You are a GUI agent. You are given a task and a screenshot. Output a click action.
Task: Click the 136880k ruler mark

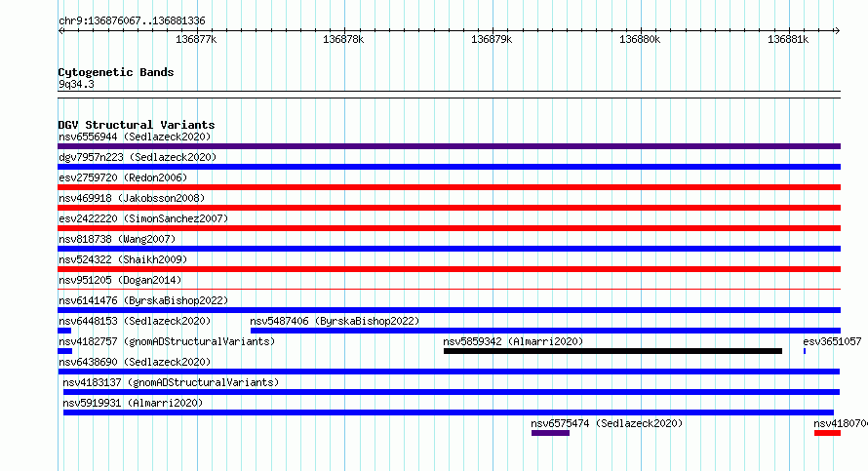point(640,39)
